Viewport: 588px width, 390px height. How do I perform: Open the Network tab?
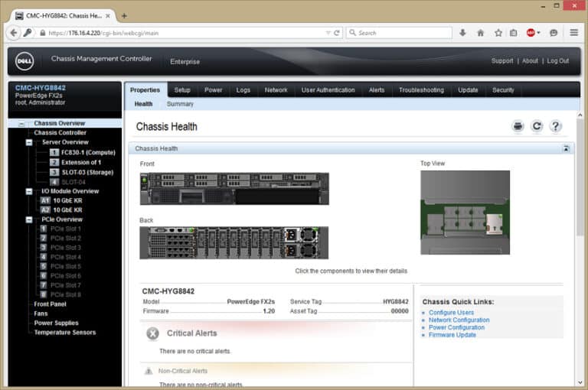pos(276,90)
